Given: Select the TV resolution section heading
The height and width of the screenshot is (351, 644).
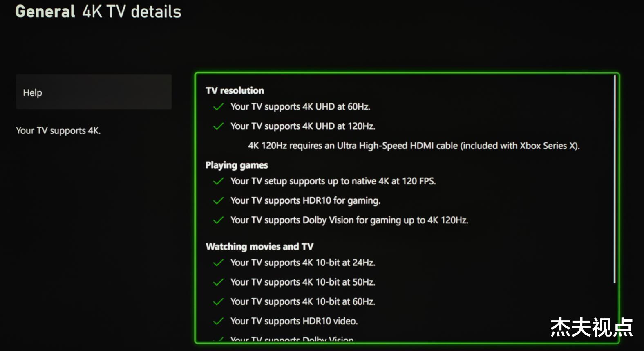Looking at the screenshot, I should coord(235,90).
